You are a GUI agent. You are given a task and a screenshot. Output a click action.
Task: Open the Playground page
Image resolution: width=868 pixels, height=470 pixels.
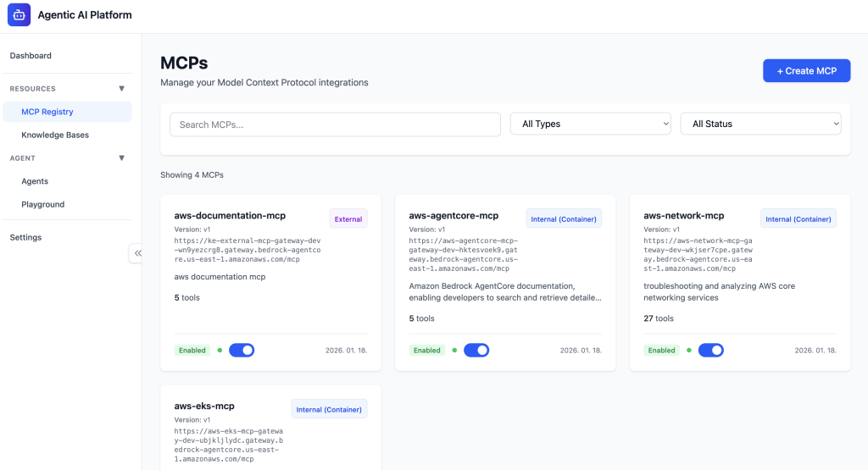coord(43,205)
